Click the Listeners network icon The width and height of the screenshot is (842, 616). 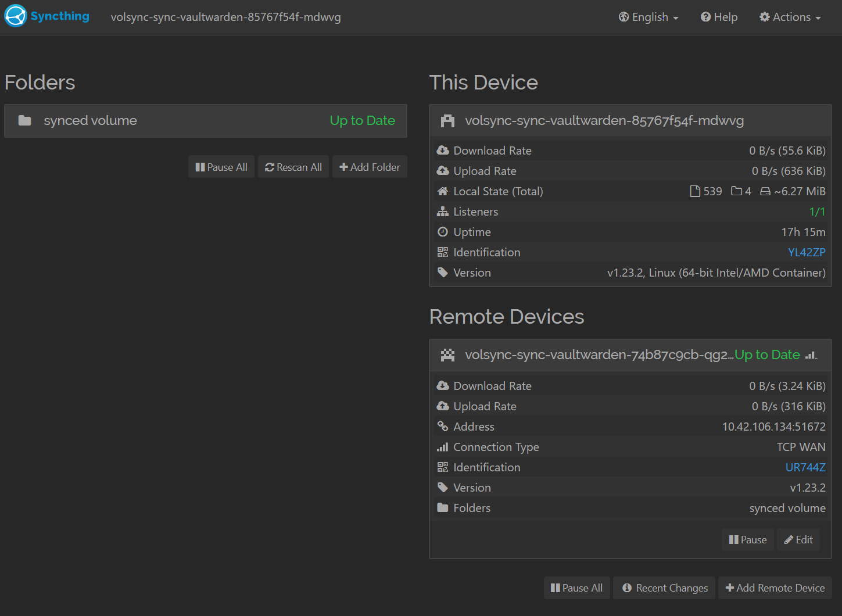coord(443,212)
